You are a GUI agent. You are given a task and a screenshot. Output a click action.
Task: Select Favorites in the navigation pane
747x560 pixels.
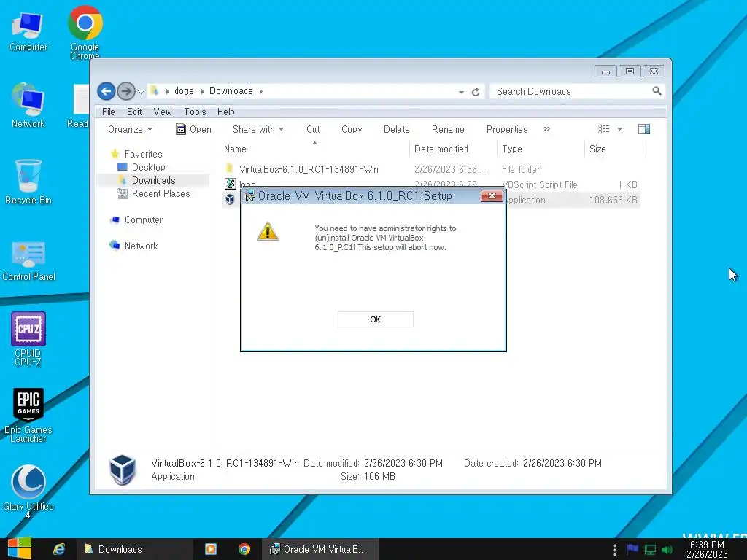coord(144,154)
